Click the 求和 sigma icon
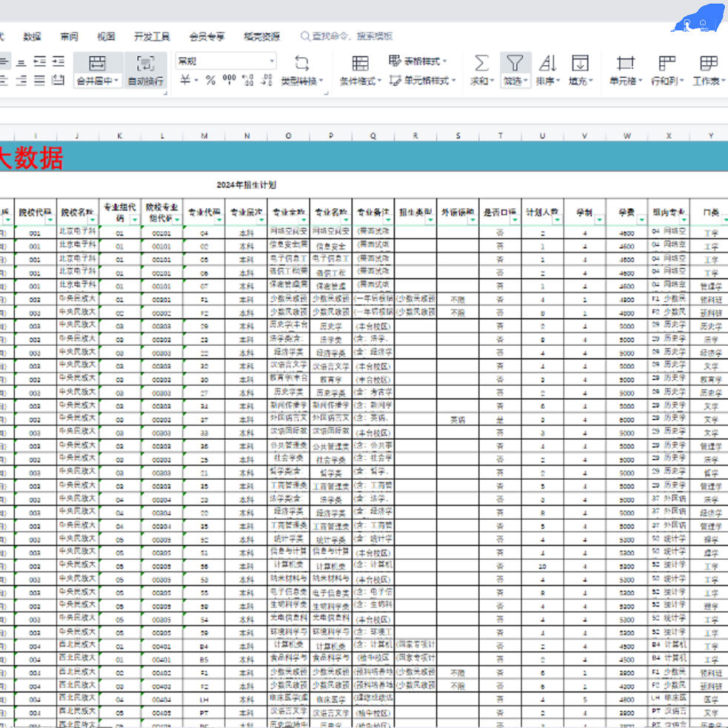Image resolution: width=728 pixels, height=728 pixels. pyautogui.click(x=481, y=63)
